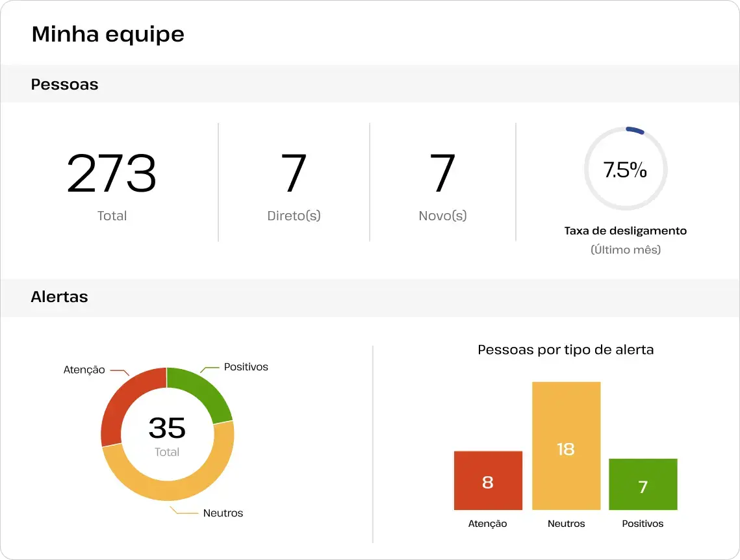Click the 7.5% turnover rate gauge
The width and height of the screenshot is (740, 560).
pos(625,169)
